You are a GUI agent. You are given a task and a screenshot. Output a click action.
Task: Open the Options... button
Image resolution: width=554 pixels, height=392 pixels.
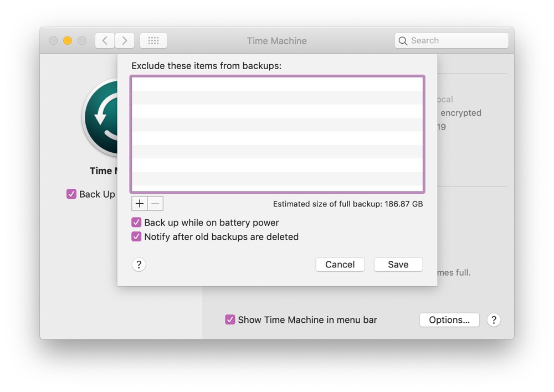pyautogui.click(x=449, y=320)
